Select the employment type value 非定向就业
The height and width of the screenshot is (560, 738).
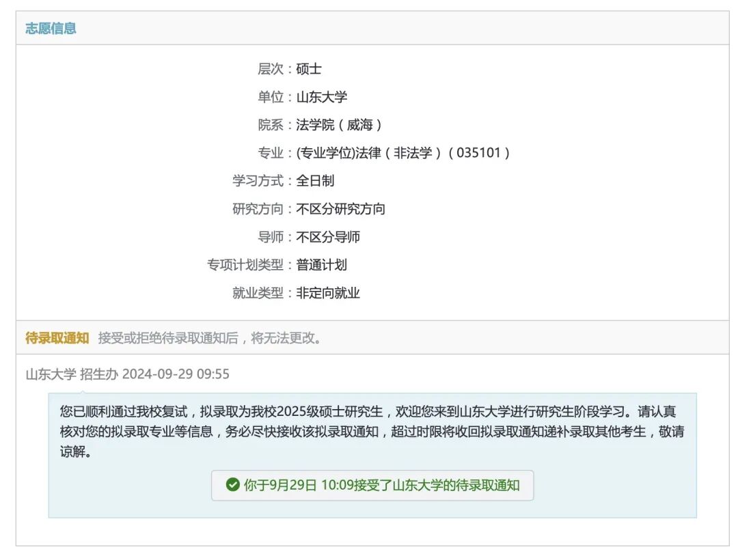point(327,293)
